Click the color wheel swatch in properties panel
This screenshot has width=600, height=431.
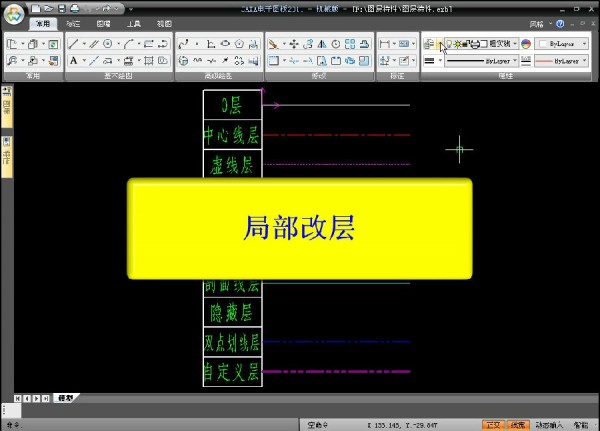coord(526,44)
